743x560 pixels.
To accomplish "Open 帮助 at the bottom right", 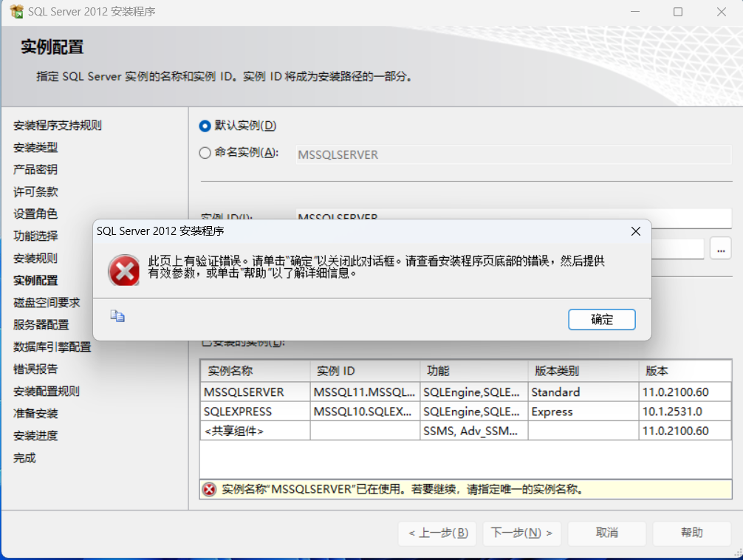I will tap(692, 533).
